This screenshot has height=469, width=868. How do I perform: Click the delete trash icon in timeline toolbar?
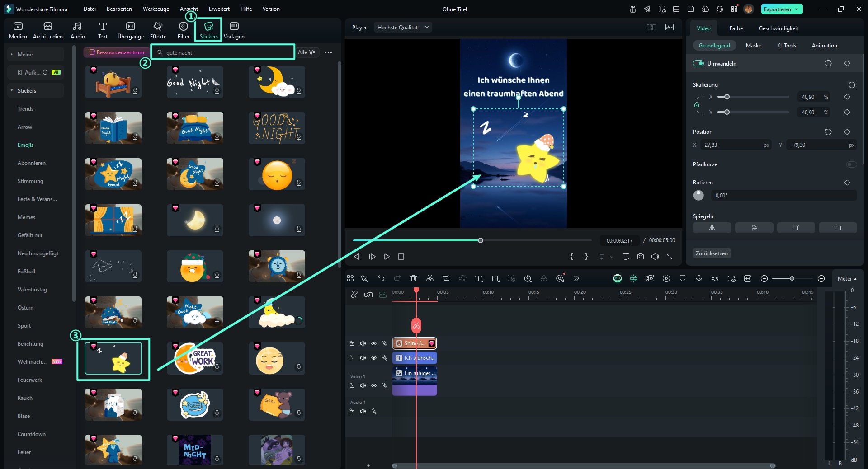(414, 278)
